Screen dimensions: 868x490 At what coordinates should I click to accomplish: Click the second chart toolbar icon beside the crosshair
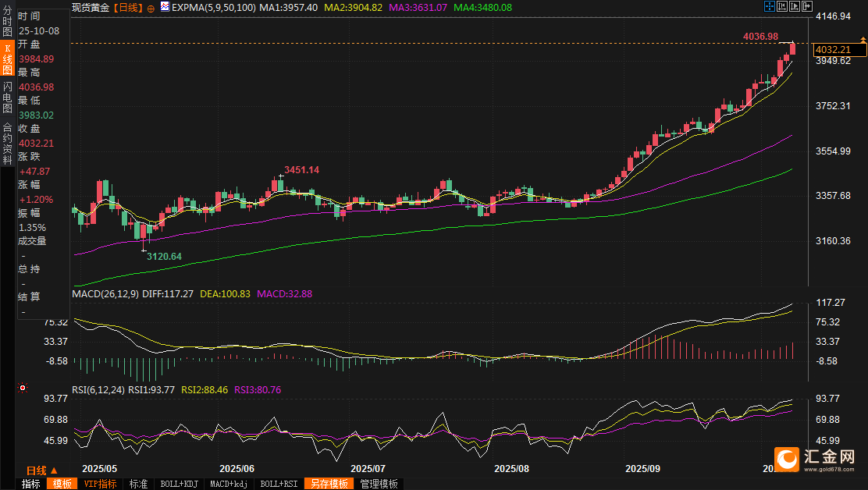point(782,6)
